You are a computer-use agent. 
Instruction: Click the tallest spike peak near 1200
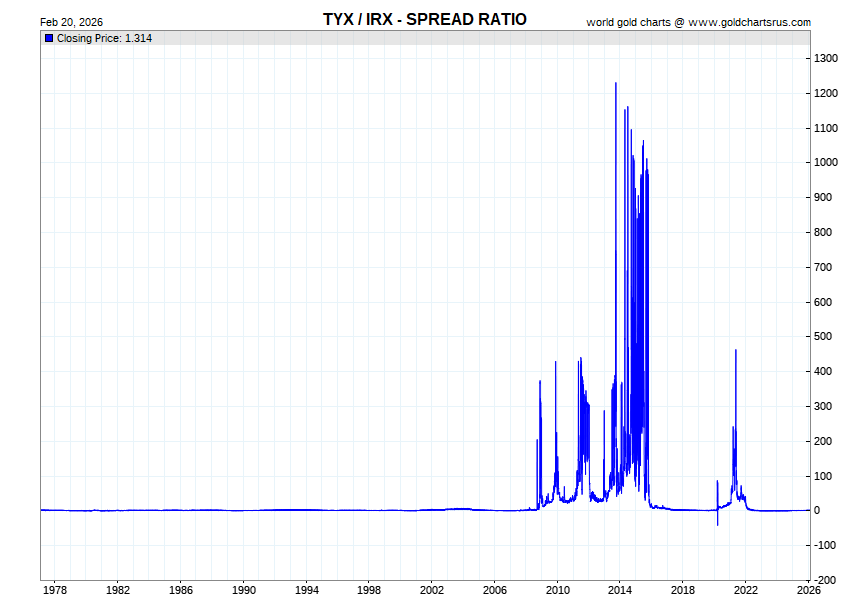(616, 84)
